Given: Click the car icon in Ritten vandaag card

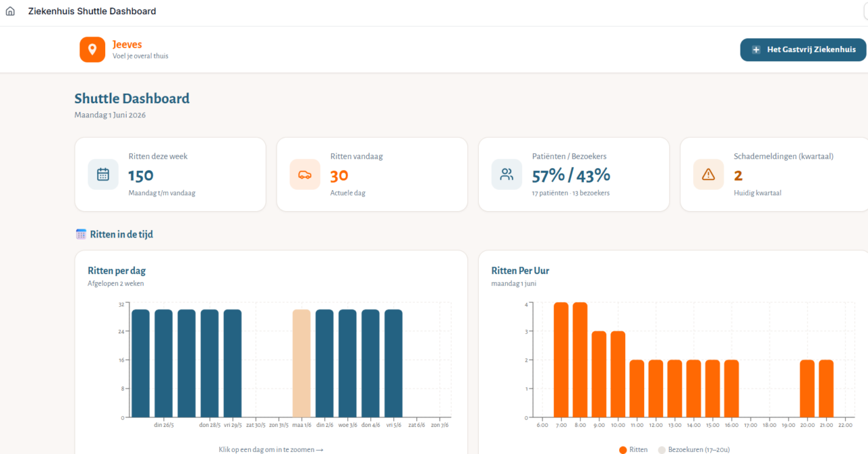Looking at the screenshot, I should (305, 174).
